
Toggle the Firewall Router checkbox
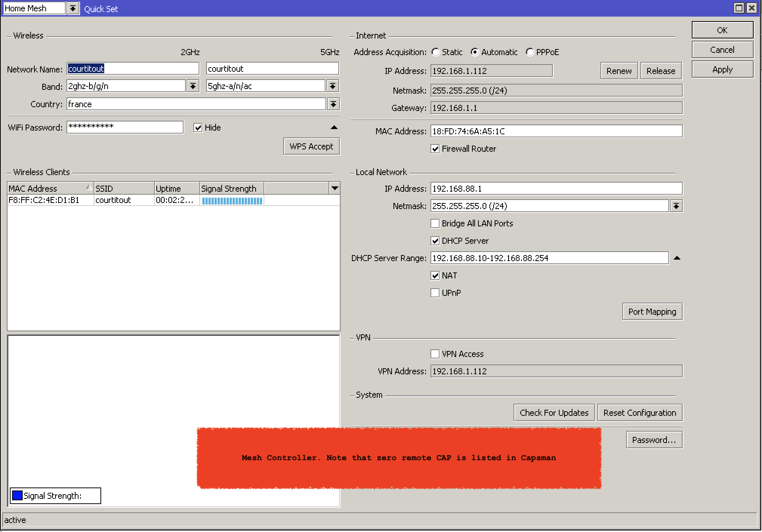tap(435, 149)
